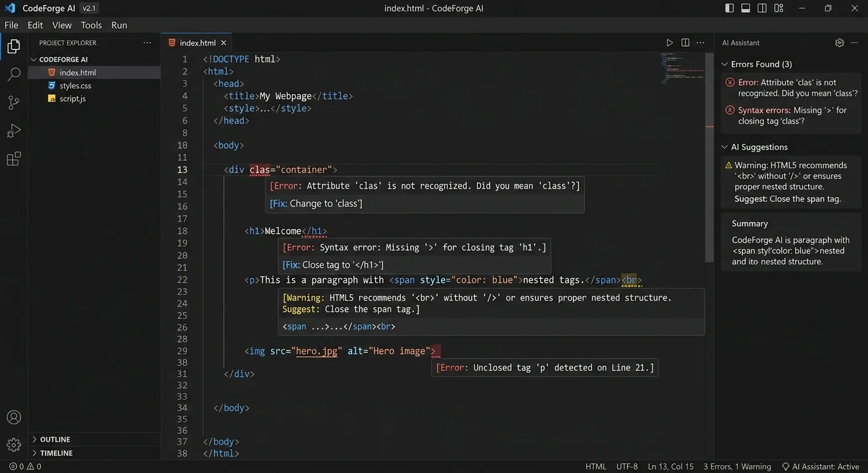
Task: Click the CodeForge AI logo icon
Action: (9, 8)
